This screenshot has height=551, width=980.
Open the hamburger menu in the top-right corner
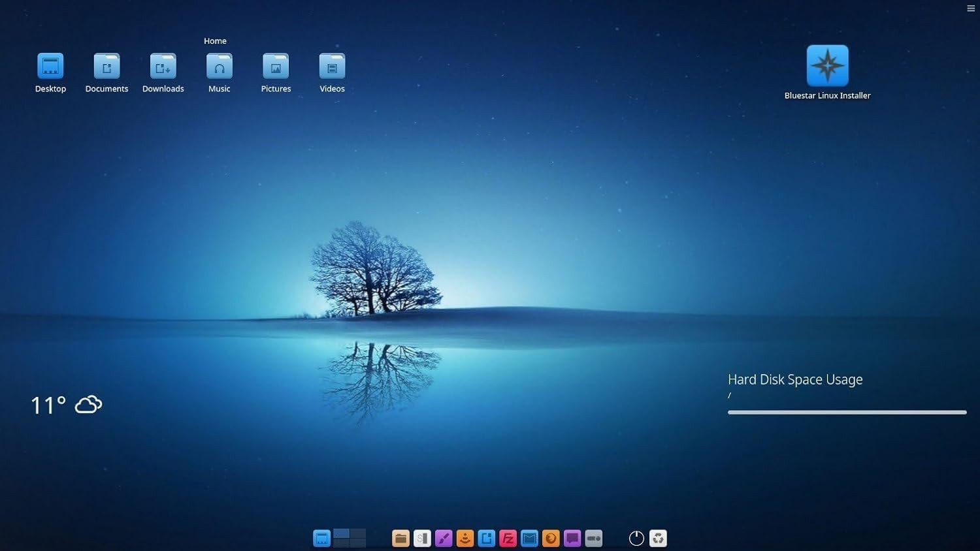coord(971,8)
